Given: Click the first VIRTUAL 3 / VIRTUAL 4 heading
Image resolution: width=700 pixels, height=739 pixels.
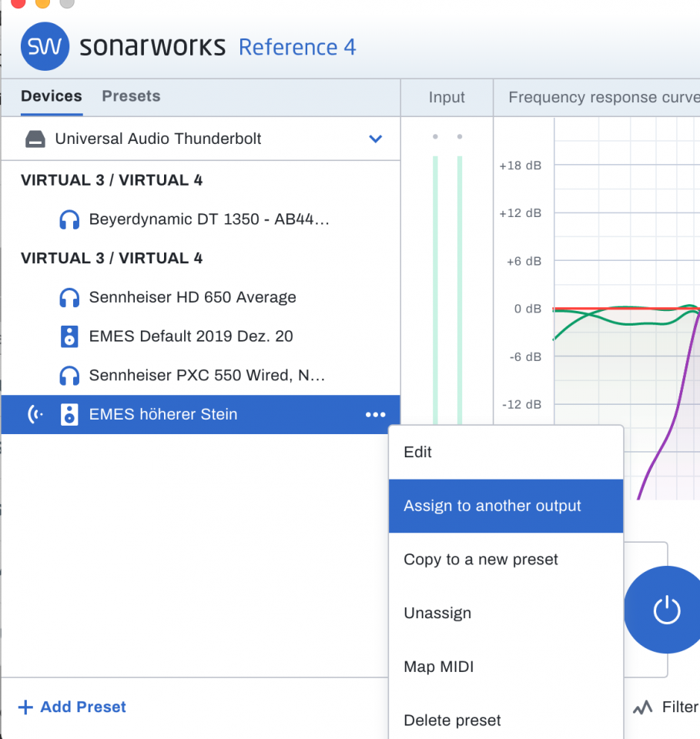Looking at the screenshot, I should coord(112,180).
